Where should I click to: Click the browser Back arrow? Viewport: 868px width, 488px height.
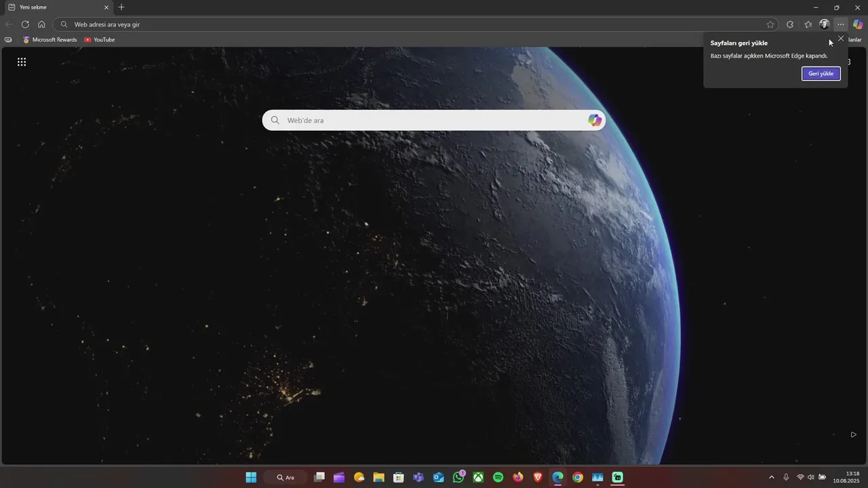tap(9, 24)
